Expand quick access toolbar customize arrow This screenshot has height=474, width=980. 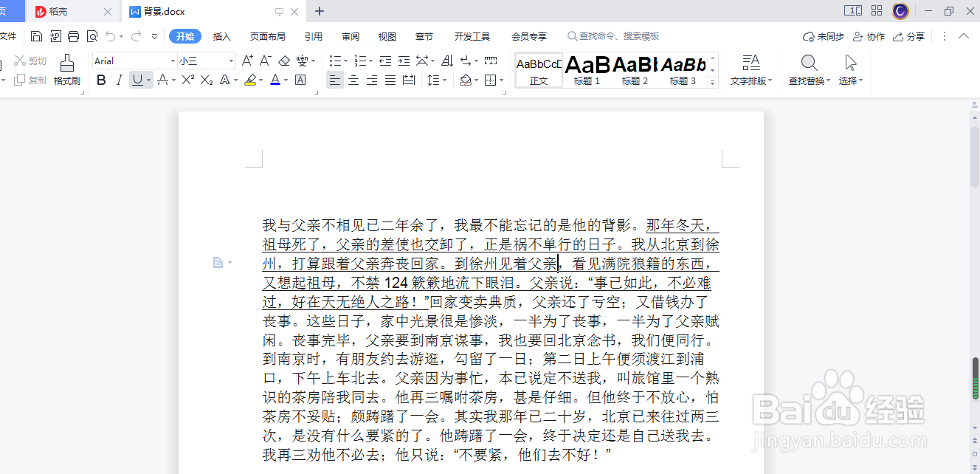(154, 36)
